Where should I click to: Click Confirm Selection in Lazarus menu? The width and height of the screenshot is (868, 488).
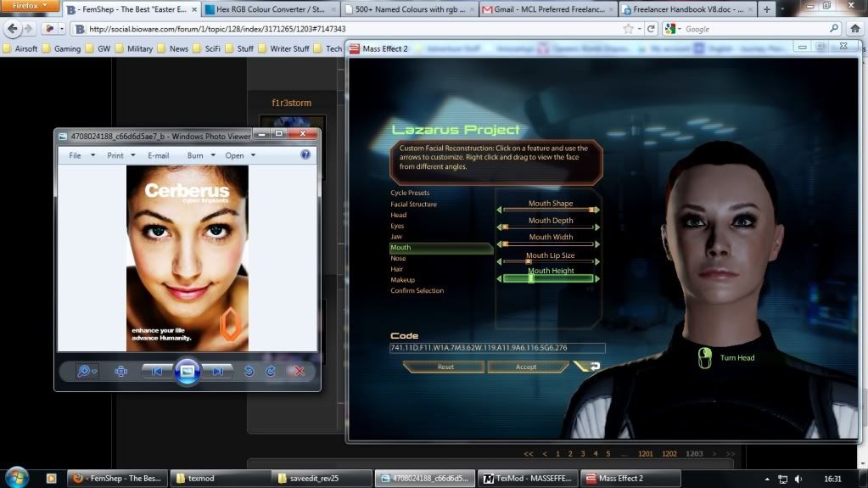coord(417,290)
